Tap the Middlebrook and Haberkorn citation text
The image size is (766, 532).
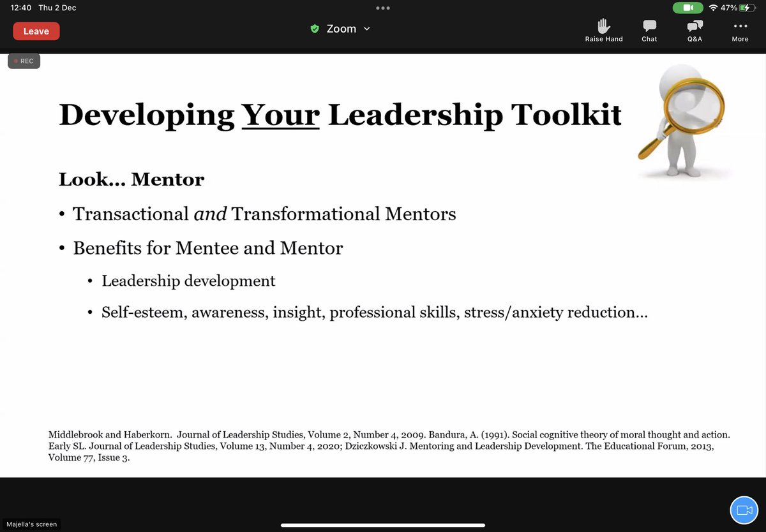click(389, 446)
